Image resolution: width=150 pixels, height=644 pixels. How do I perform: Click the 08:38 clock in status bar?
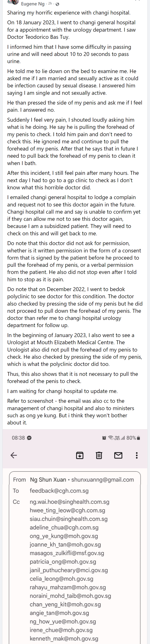click(x=18, y=438)
